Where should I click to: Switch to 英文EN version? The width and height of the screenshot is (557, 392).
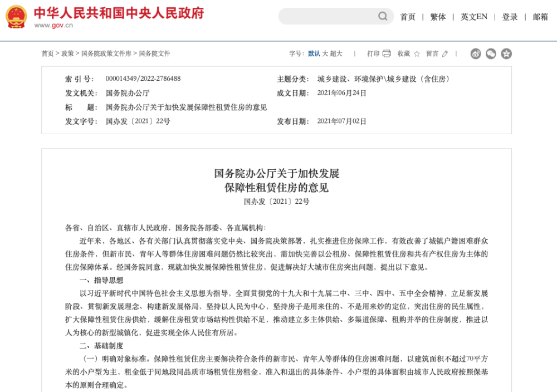click(474, 17)
